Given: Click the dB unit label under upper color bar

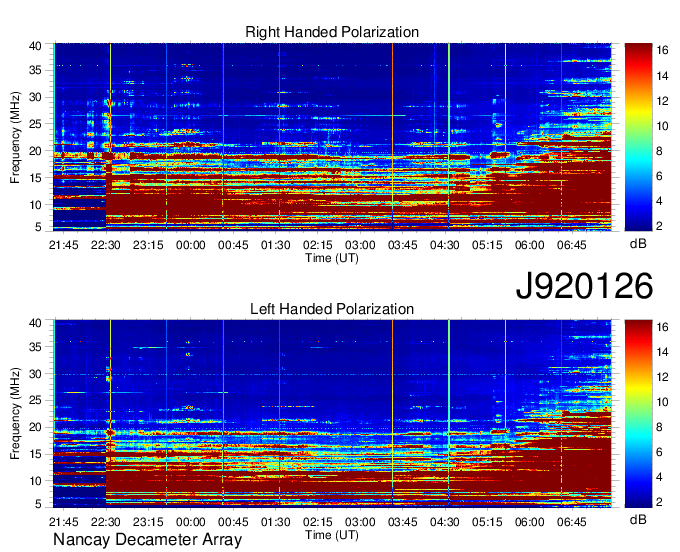Looking at the screenshot, I should [x=638, y=244].
